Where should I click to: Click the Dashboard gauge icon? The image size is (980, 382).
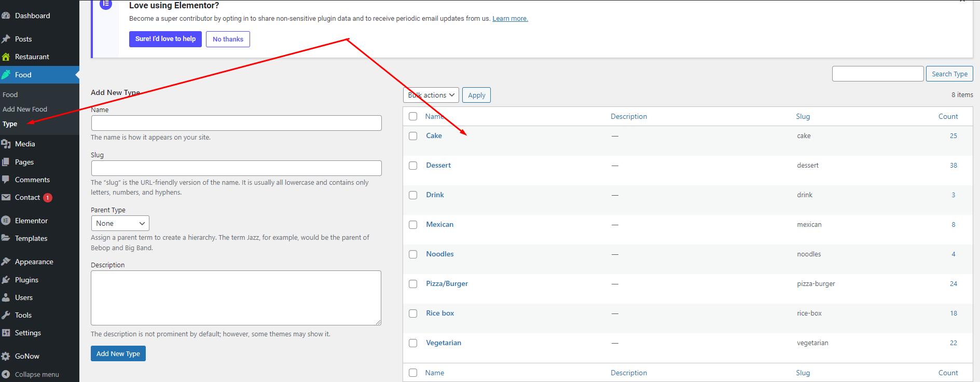tap(6, 16)
